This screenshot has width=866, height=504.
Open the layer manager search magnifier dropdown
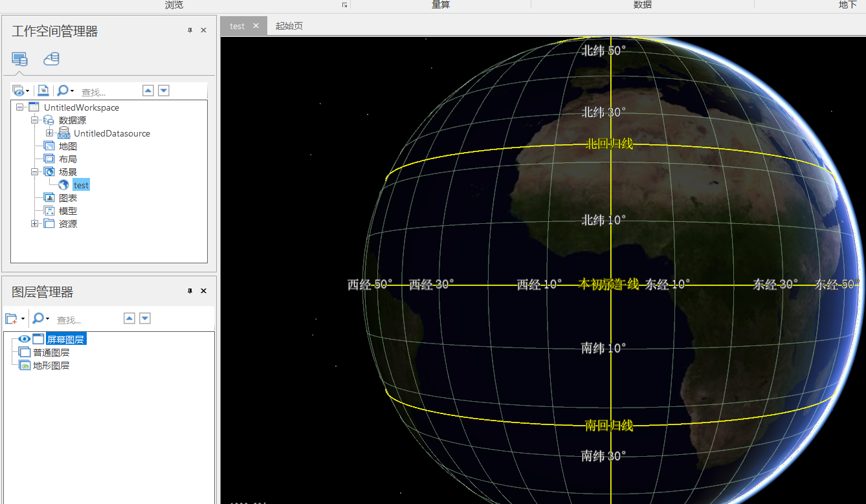point(41,318)
